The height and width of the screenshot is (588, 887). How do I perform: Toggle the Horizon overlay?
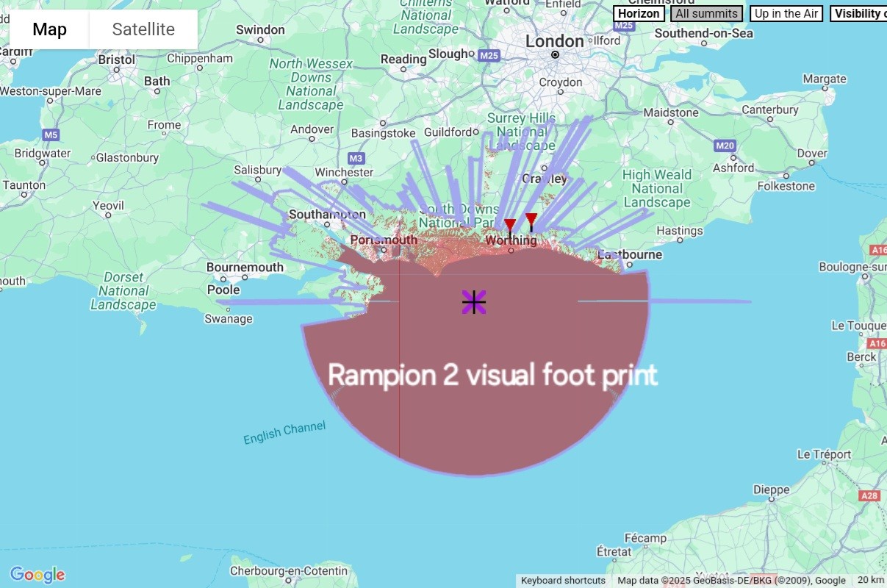(x=639, y=13)
